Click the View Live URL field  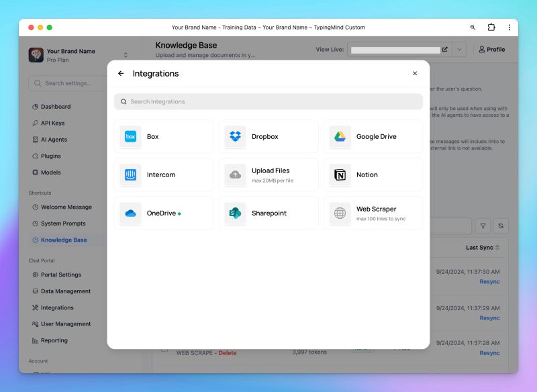click(x=395, y=50)
